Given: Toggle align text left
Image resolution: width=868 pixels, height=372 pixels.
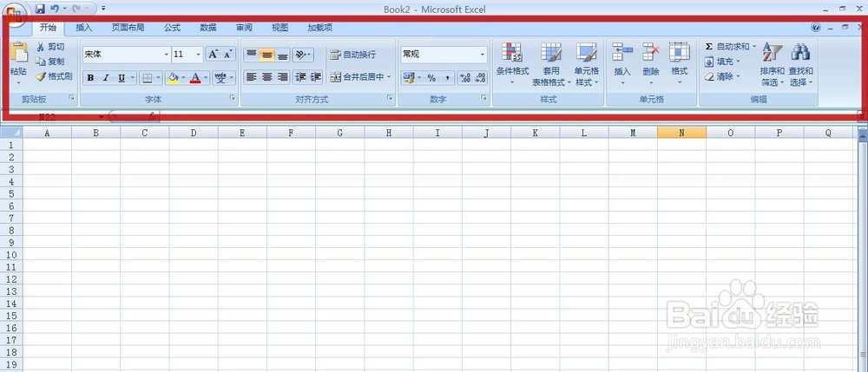Looking at the screenshot, I should 252,77.
